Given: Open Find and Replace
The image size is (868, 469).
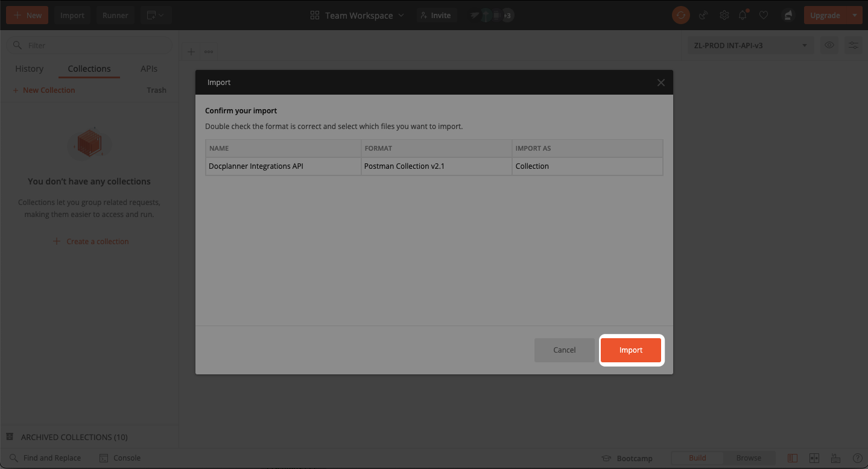Looking at the screenshot, I should (x=52, y=458).
